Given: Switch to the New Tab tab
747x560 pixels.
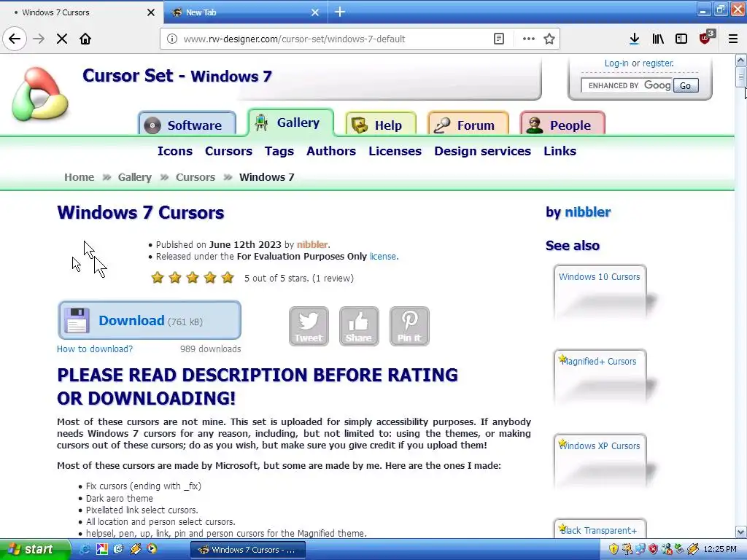Looking at the screenshot, I should click(x=245, y=12).
